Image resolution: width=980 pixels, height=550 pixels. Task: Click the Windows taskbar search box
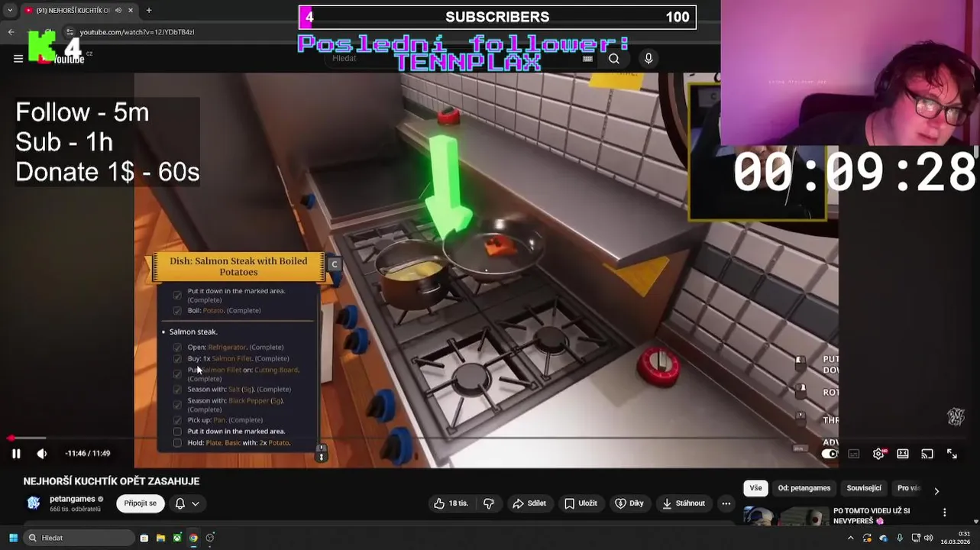(78, 538)
